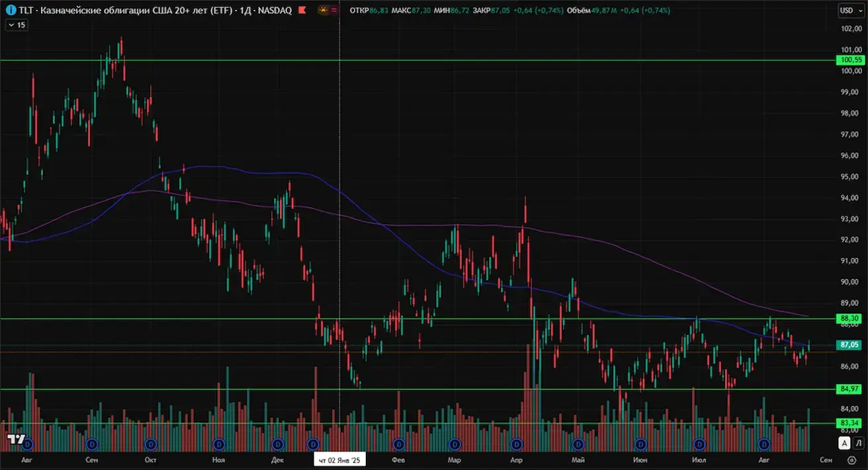Screen dimensions: 868x470
Task: Click the ОТКР value 86,83
Action: pyautogui.click(x=378, y=11)
